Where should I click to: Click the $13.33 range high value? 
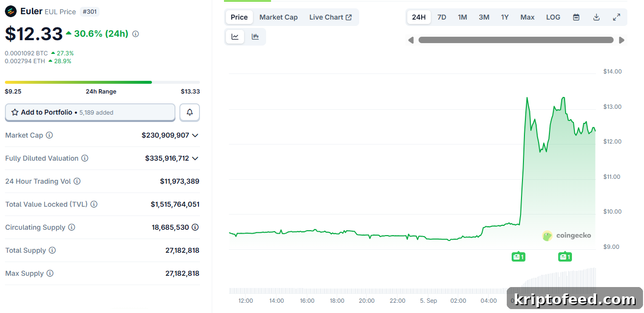(190, 92)
